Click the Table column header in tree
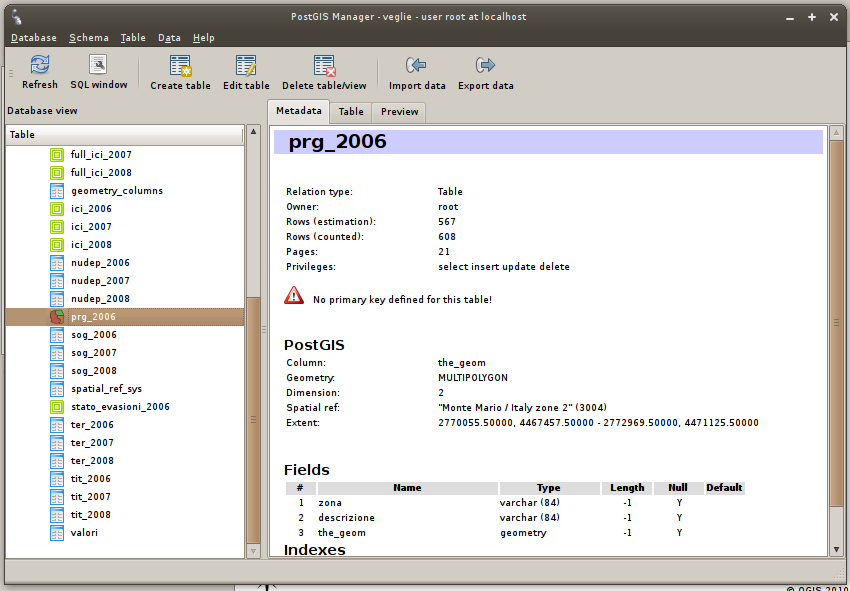 click(x=125, y=134)
